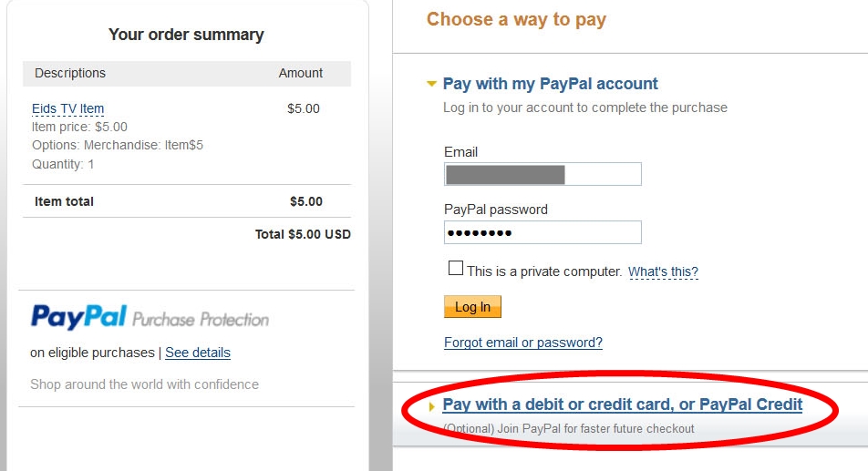Click the PayPal logo
Screen dimensions: 868x471
pos(78,317)
